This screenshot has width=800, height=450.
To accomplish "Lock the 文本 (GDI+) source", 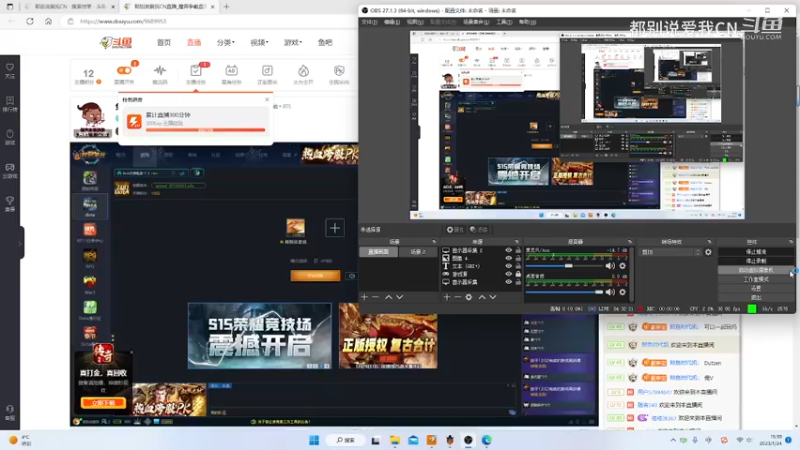I will pyautogui.click(x=518, y=266).
